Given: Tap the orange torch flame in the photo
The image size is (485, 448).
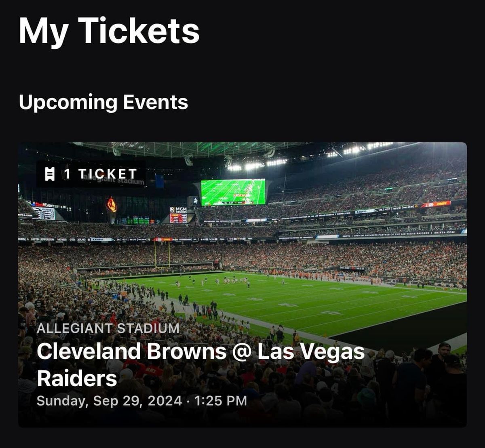Looking at the screenshot, I should (112, 205).
